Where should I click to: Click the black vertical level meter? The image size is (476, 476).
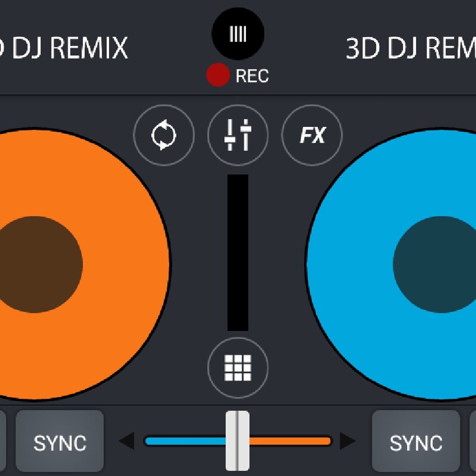click(x=238, y=253)
